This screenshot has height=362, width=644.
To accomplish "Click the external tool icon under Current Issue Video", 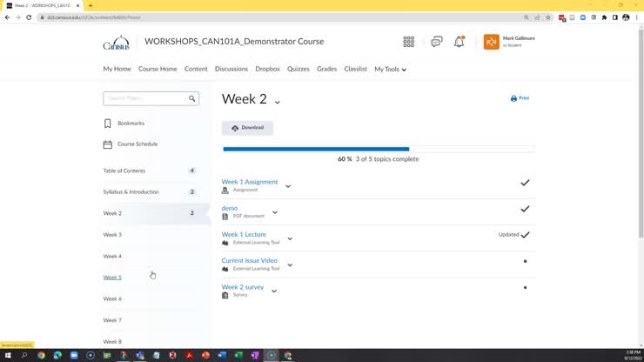I will pos(225,269).
